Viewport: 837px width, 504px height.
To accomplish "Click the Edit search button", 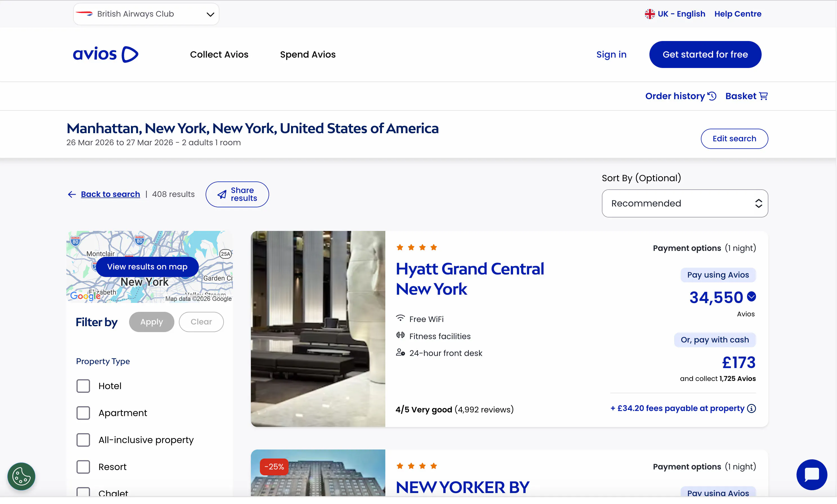I will [x=734, y=139].
